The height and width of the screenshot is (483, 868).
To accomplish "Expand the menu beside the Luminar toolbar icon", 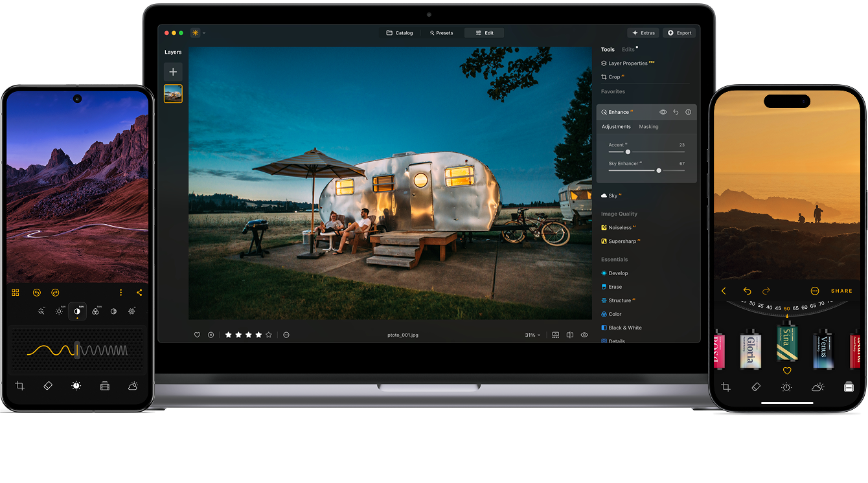I will (203, 32).
